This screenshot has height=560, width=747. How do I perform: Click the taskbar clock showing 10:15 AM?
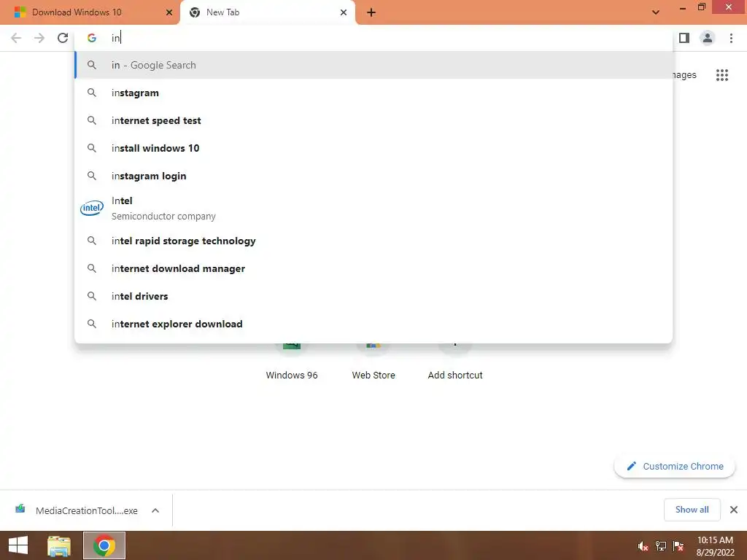pos(715,545)
